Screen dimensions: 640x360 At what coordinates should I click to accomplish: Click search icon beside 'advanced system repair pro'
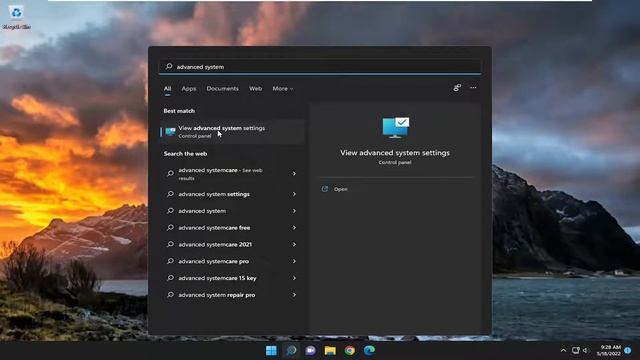point(170,295)
